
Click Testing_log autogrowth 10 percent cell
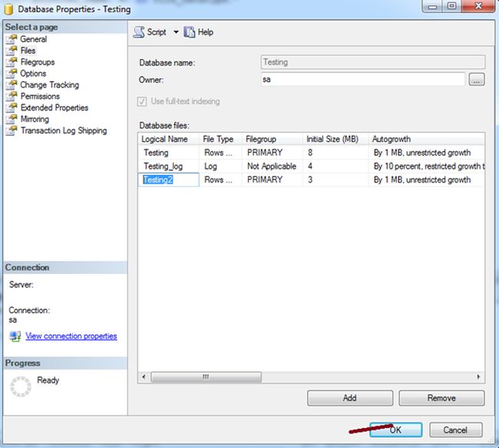[427, 166]
